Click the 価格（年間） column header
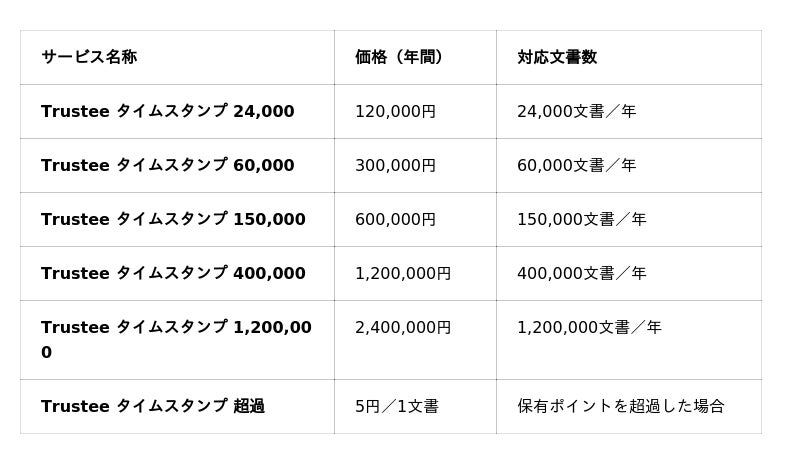 (x=399, y=57)
